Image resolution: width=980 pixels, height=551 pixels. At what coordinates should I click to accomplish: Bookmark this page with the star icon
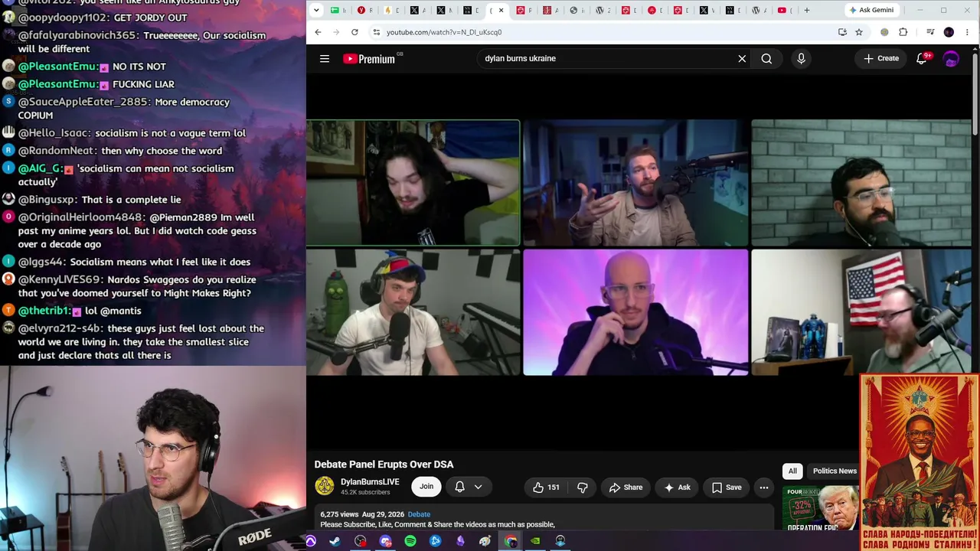[859, 32]
